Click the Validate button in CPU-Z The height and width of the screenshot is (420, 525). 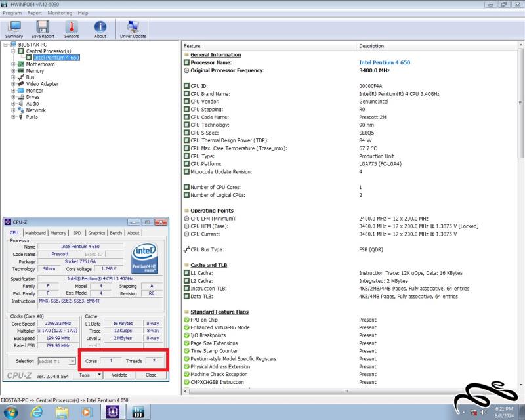(119, 375)
